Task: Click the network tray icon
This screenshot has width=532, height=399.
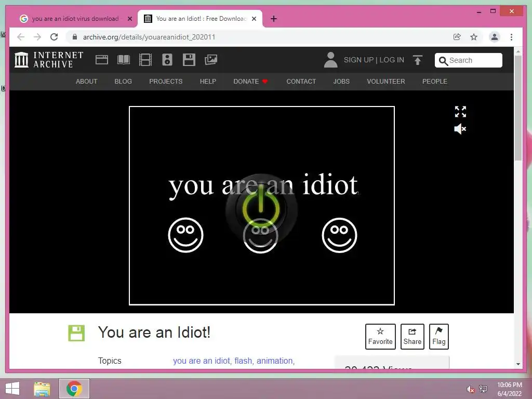Action: coord(483,389)
